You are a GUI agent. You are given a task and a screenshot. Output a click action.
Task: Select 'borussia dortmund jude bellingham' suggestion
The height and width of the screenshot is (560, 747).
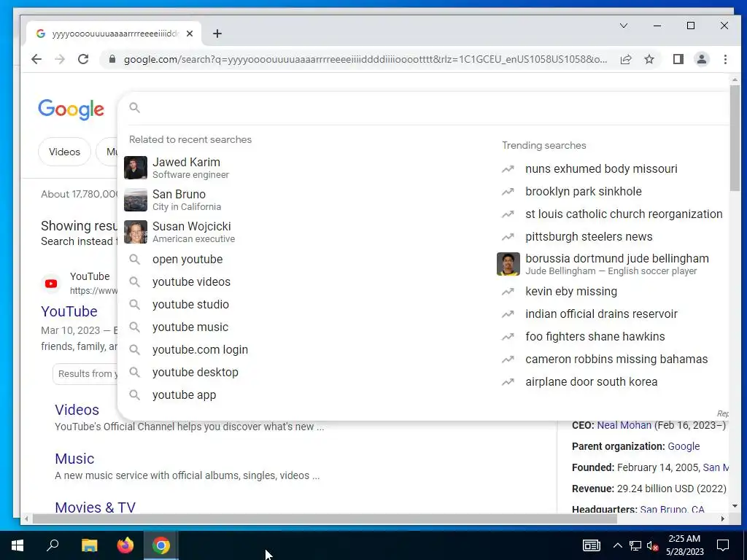point(612,264)
